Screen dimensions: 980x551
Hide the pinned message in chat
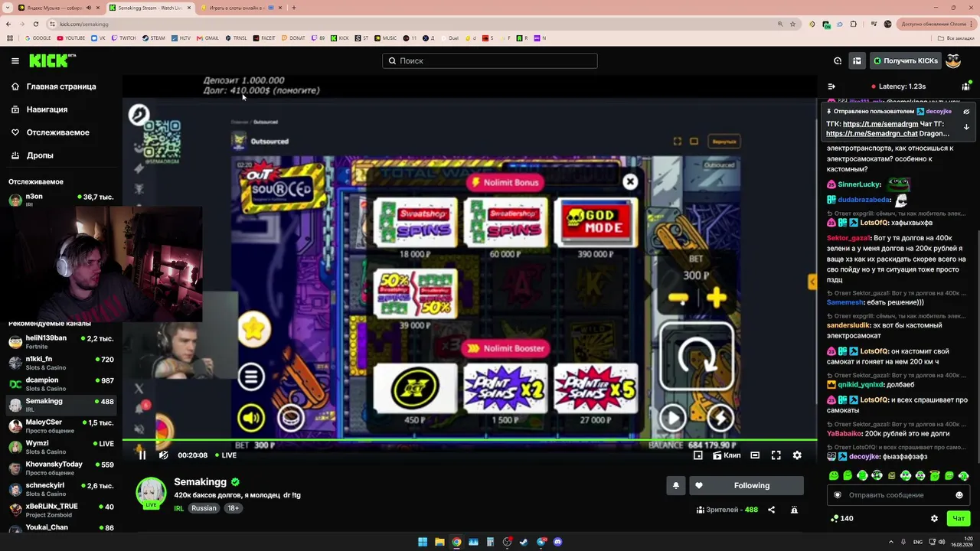966,112
